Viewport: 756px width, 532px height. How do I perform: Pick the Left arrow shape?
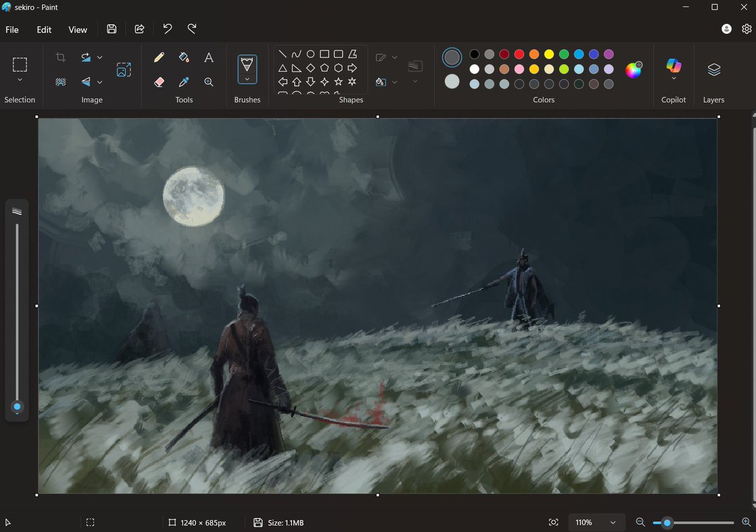[x=283, y=82]
